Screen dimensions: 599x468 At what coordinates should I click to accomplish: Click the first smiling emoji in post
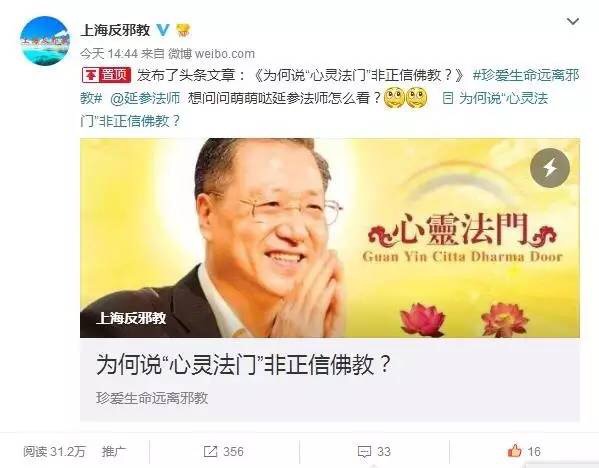coord(394,98)
